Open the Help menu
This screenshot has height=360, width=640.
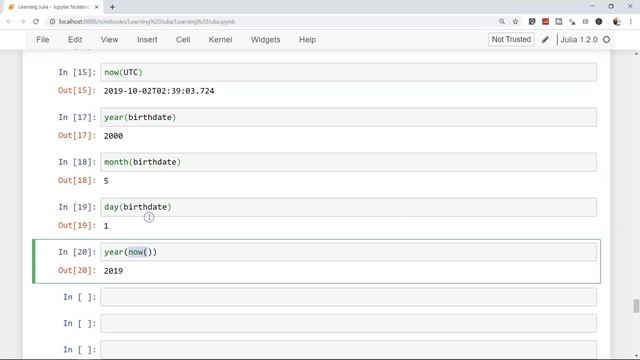coord(307,40)
